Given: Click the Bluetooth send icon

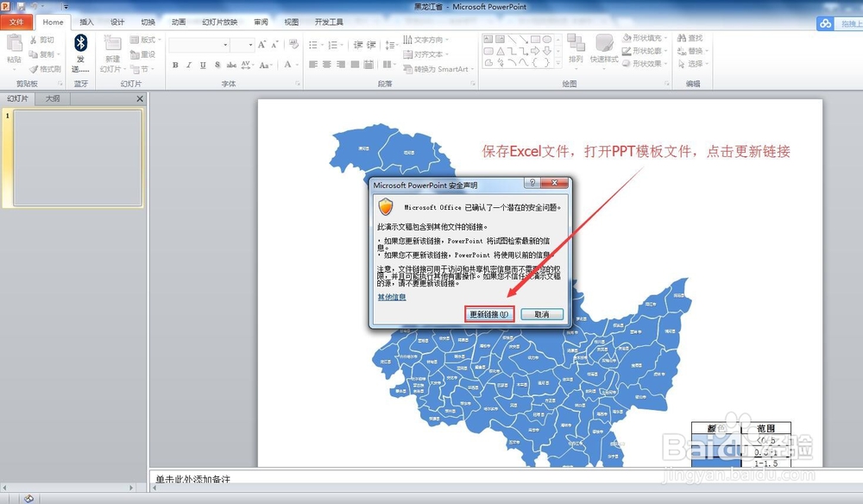Looking at the screenshot, I should point(80,43).
